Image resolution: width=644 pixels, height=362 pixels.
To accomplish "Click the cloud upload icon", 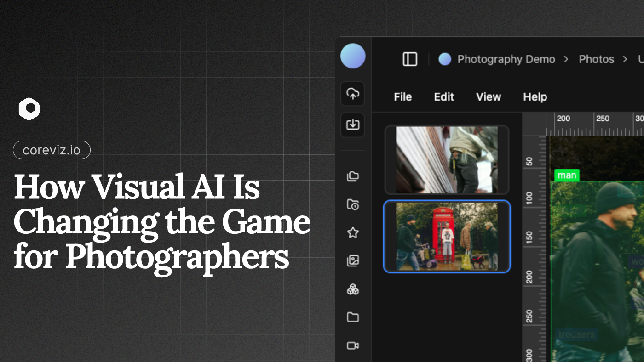I will click(x=353, y=94).
